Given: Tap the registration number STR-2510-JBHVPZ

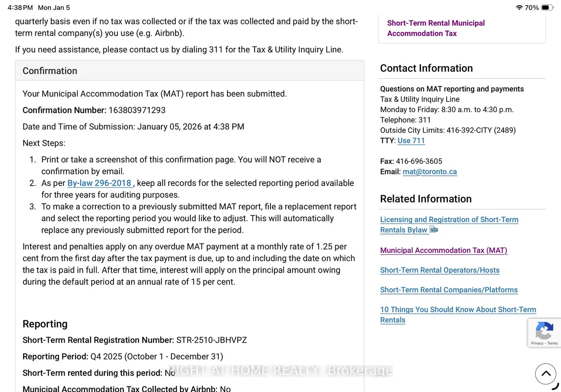Looking at the screenshot, I should (x=211, y=340).
